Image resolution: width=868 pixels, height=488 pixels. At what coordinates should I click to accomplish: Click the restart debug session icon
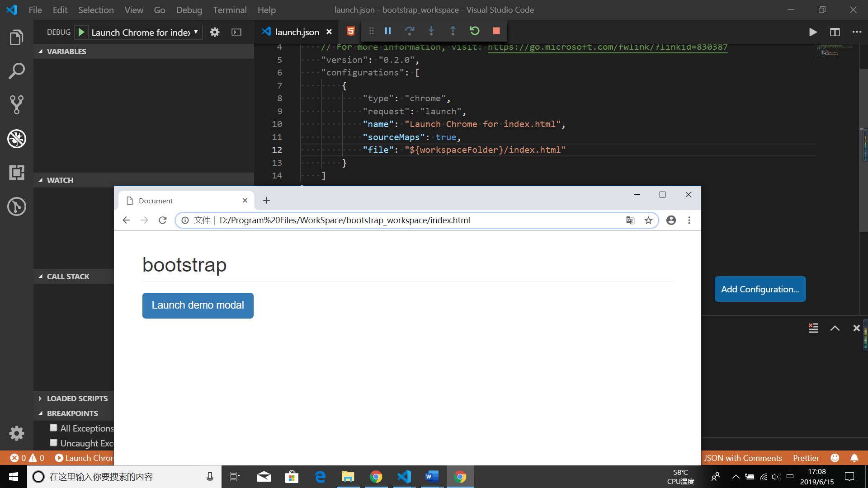474,32
